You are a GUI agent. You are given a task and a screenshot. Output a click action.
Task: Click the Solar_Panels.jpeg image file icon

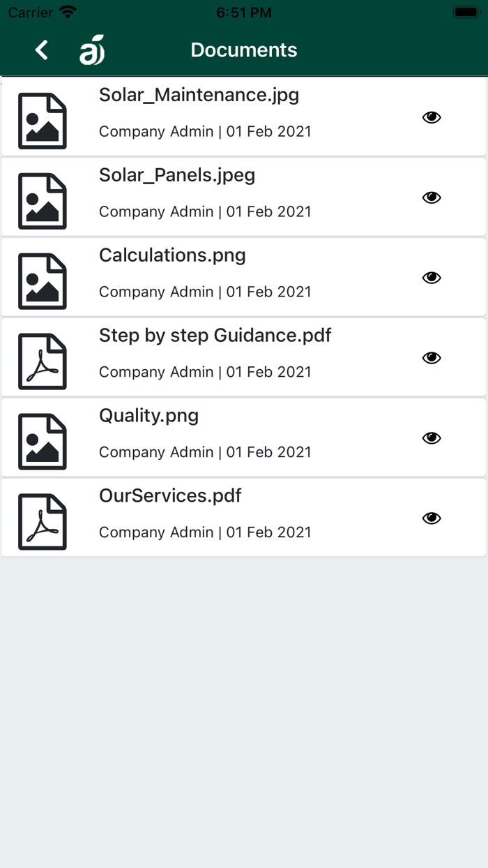coord(42,201)
